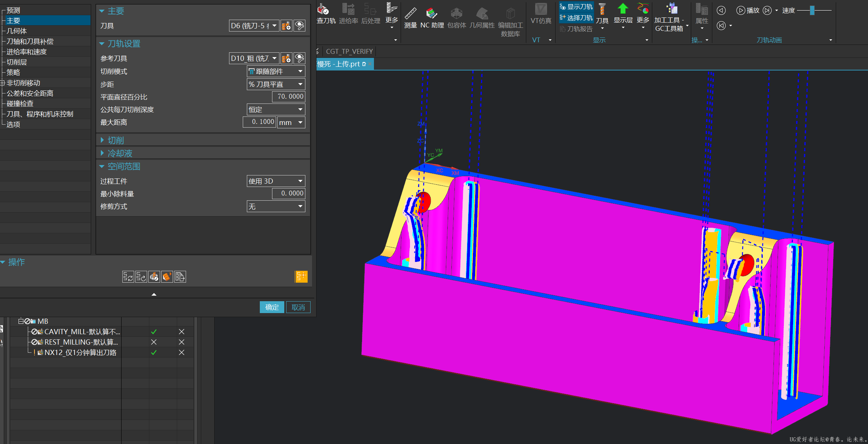Collapse the MB group tree node
The image size is (868, 444).
pos(21,321)
